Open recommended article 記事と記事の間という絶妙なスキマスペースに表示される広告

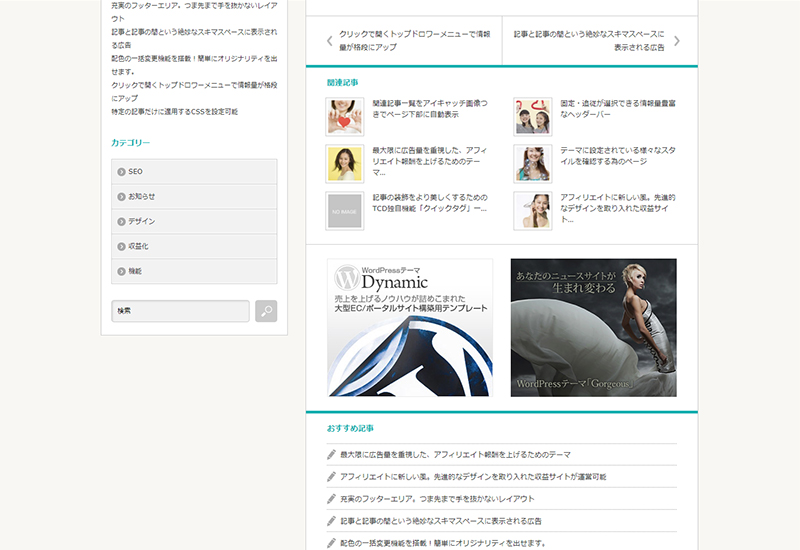pyautogui.click(x=441, y=521)
